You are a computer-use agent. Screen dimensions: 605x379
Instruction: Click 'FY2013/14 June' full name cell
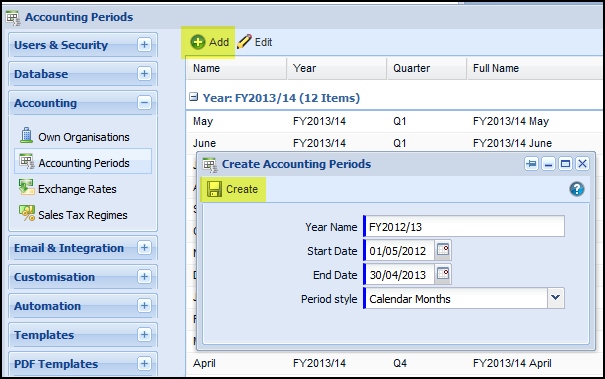coord(512,143)
